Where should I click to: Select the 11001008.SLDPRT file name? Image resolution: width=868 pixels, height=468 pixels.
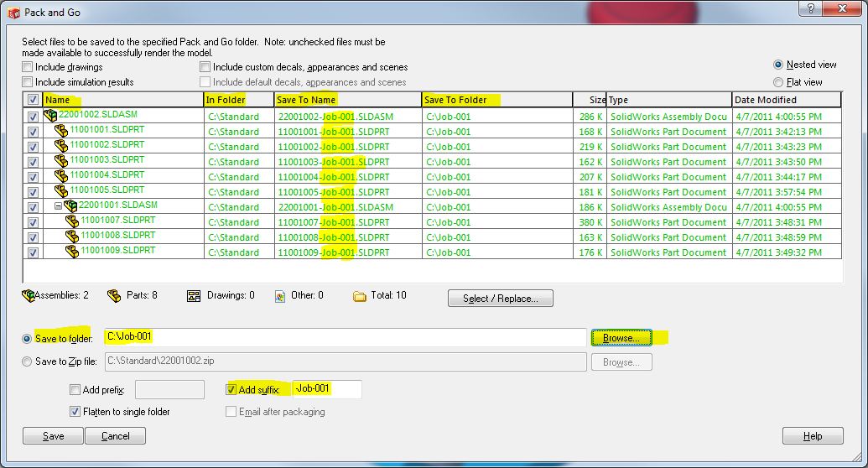point(118,235)
